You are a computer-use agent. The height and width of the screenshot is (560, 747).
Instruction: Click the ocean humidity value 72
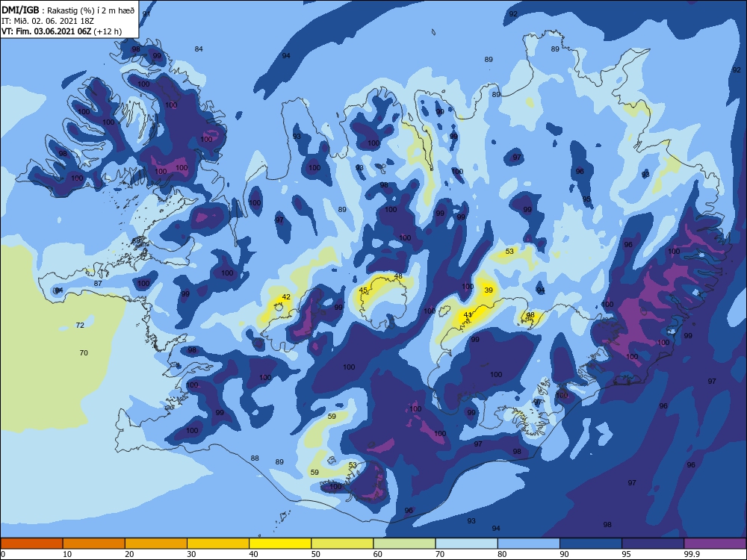tap(80, 326)
